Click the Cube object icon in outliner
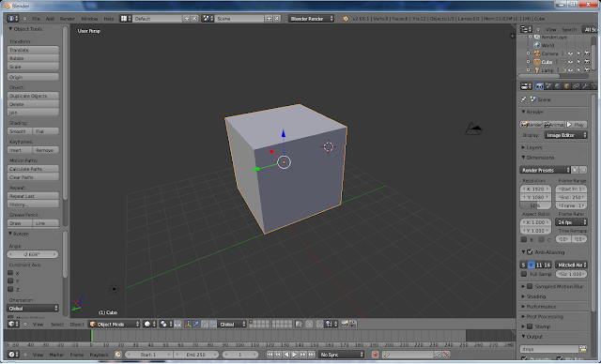 coord(537,62)
